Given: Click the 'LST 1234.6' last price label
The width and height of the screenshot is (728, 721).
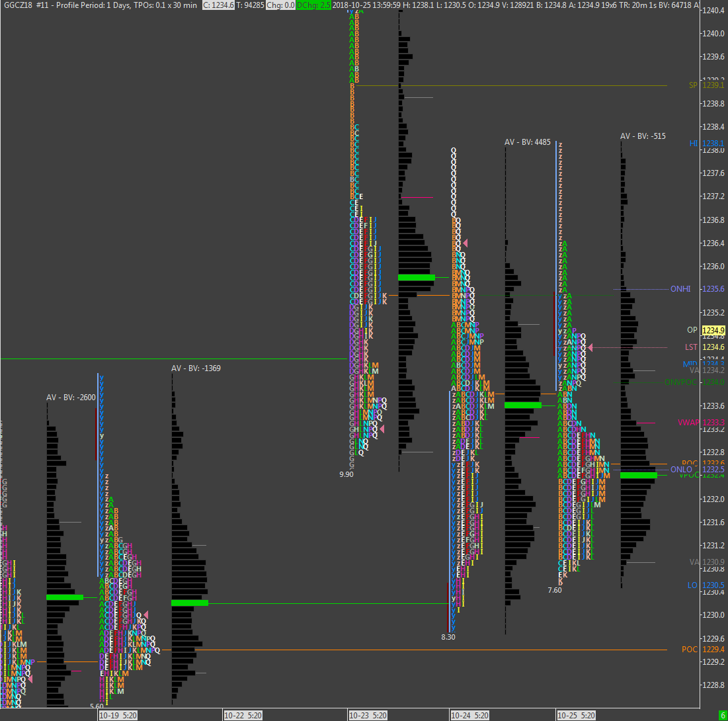Looking at the screenshot, I should [x=704, y=347].
